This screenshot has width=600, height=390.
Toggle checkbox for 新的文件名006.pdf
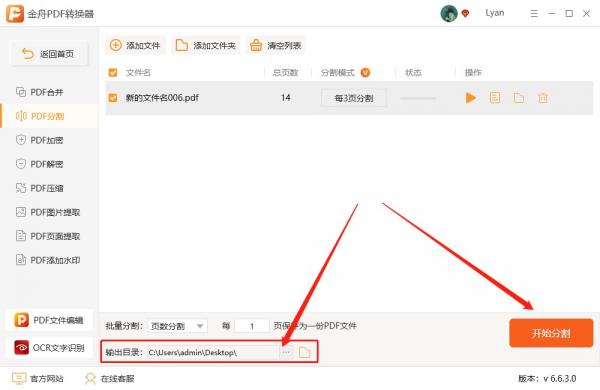[113, 98]
